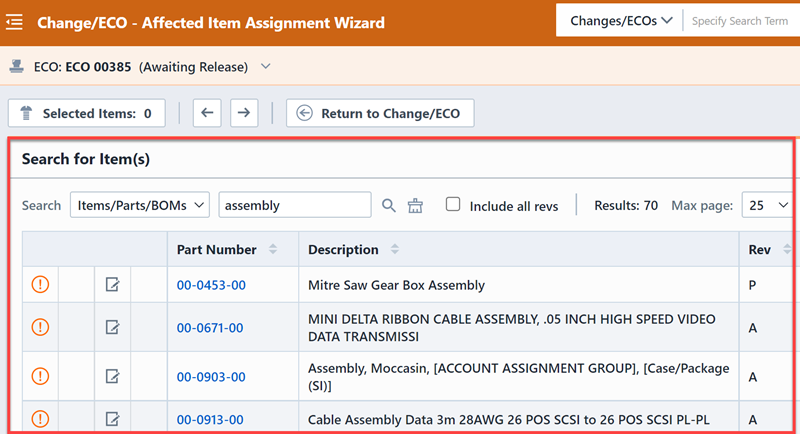
Task: Open the Max page 25 dropdown
Action: [x=767, y=205]
